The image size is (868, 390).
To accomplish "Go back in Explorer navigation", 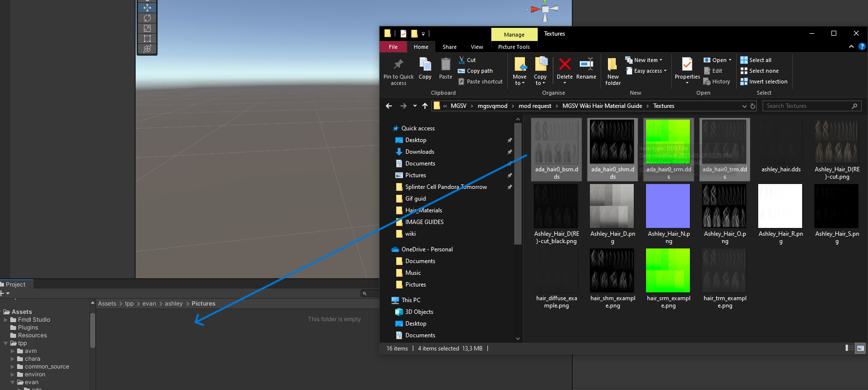I will (x=389, y=106).
